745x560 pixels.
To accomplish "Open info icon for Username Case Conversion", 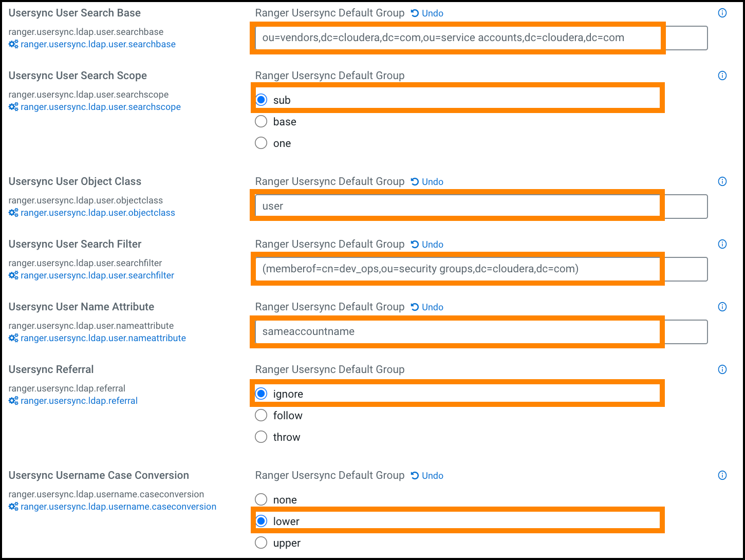I will click(722, 476).
